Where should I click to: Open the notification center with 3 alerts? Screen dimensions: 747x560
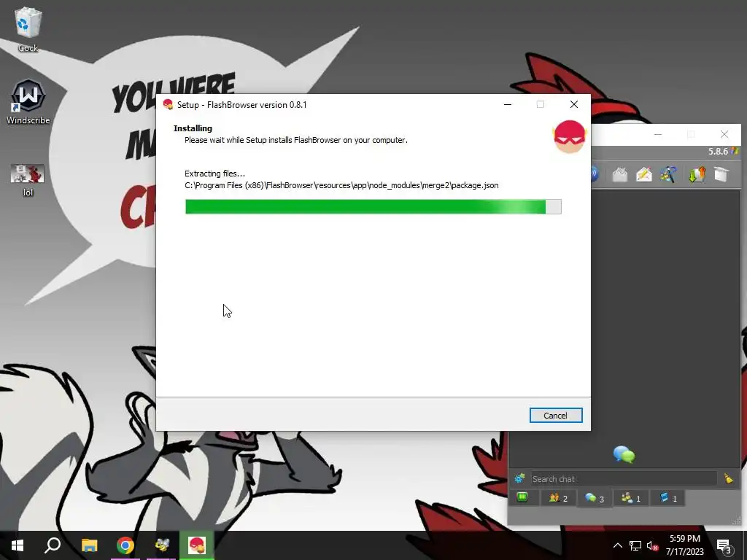coord(724,545)
